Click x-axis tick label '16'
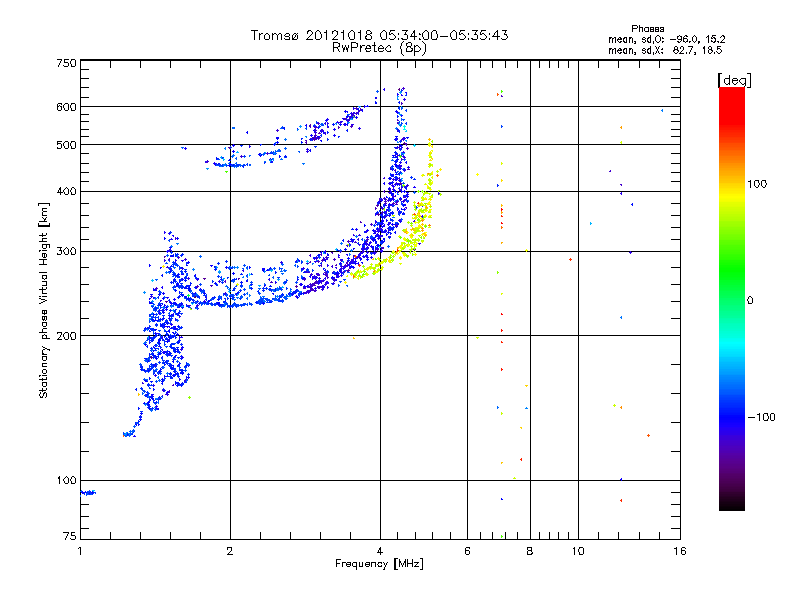This screenshot has height=600, width=800. click(x=680, y=551)
